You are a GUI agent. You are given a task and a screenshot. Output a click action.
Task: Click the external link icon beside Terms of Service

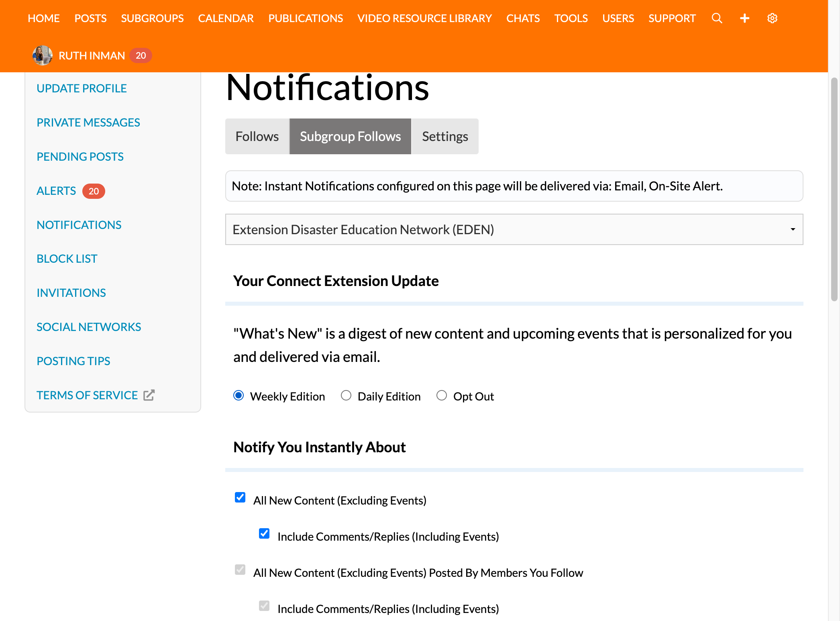pos(149,395)
